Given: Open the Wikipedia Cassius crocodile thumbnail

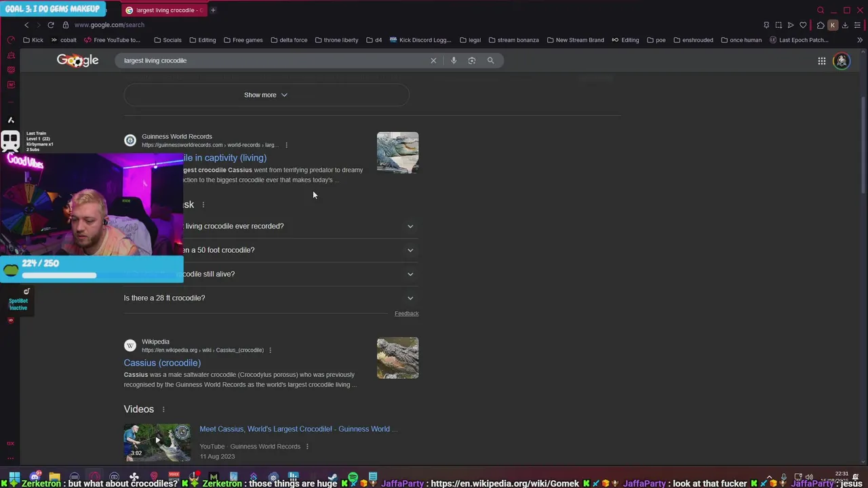Looking at the screenshot, I should point(397,358).
